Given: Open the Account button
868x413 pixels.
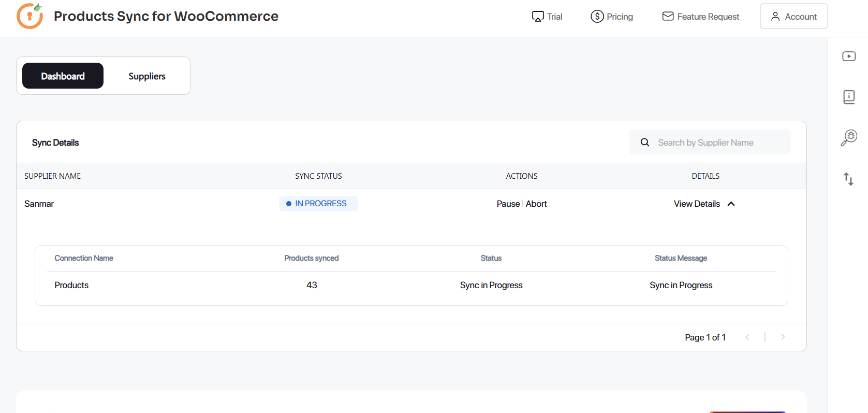Looking at the screenshot, I should 793,17.
